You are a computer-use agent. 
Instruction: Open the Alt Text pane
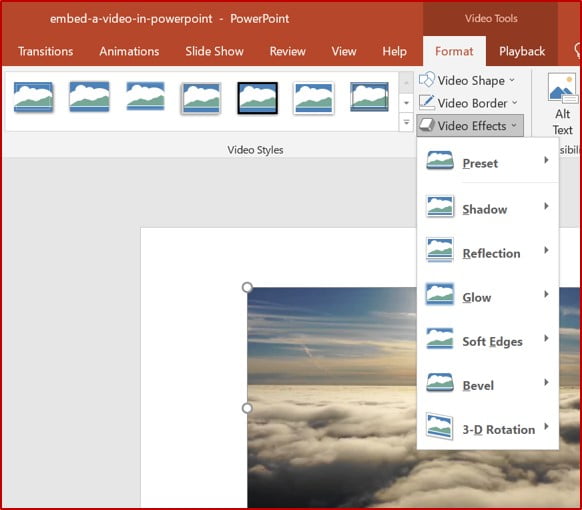563,105
